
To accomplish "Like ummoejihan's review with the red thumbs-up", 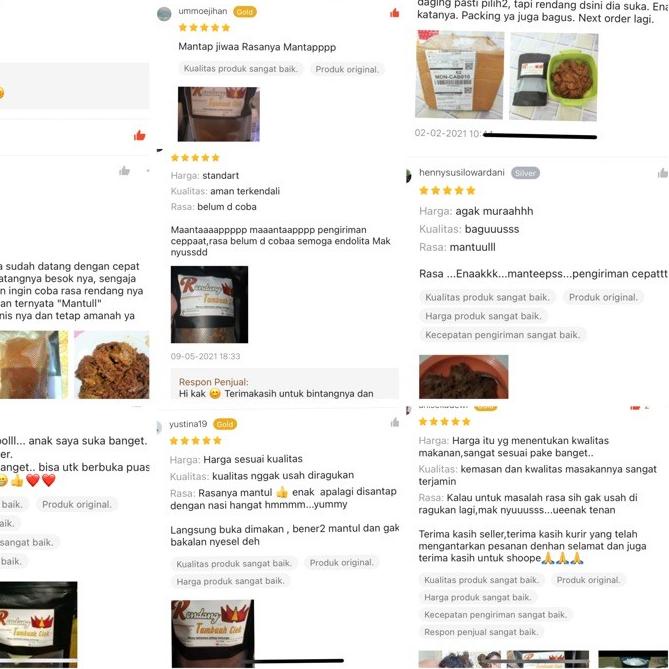I will [395, 13].
